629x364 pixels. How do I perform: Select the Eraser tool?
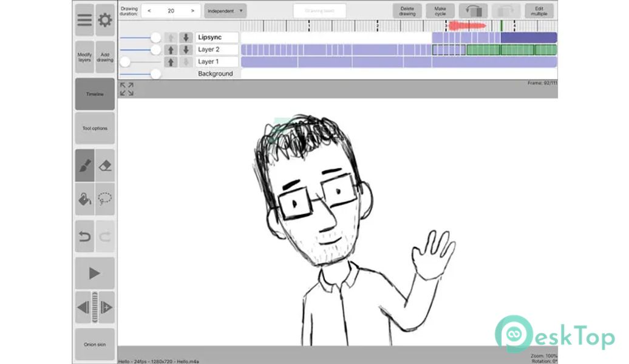tap(105, 166)
